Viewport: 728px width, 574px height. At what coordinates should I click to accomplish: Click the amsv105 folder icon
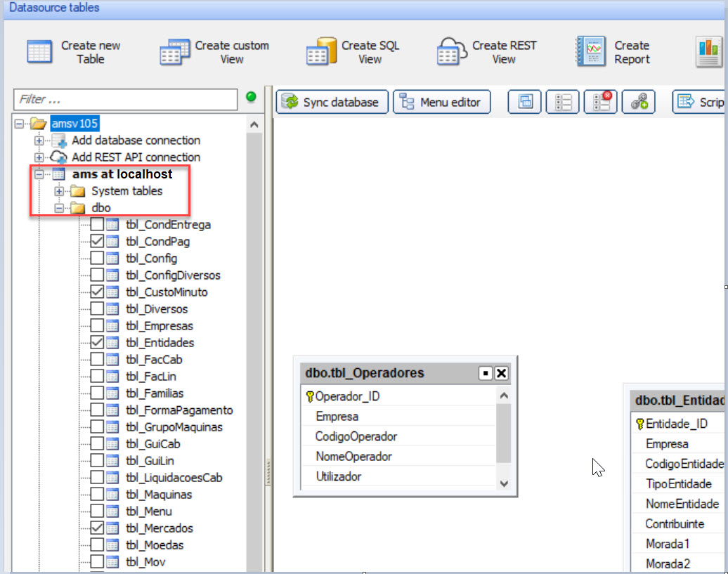(39, 124)
